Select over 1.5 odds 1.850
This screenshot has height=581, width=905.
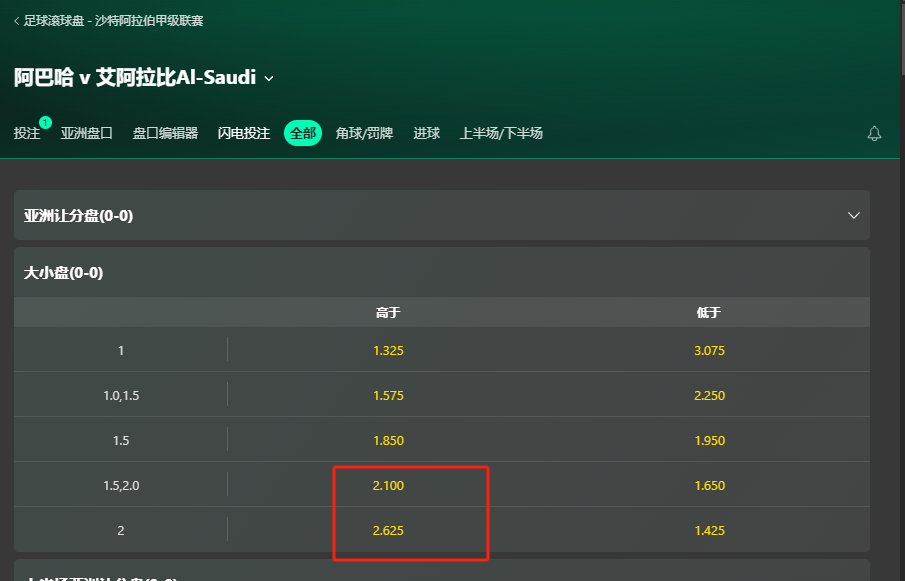pyautogui.click(x=388, y=440)
